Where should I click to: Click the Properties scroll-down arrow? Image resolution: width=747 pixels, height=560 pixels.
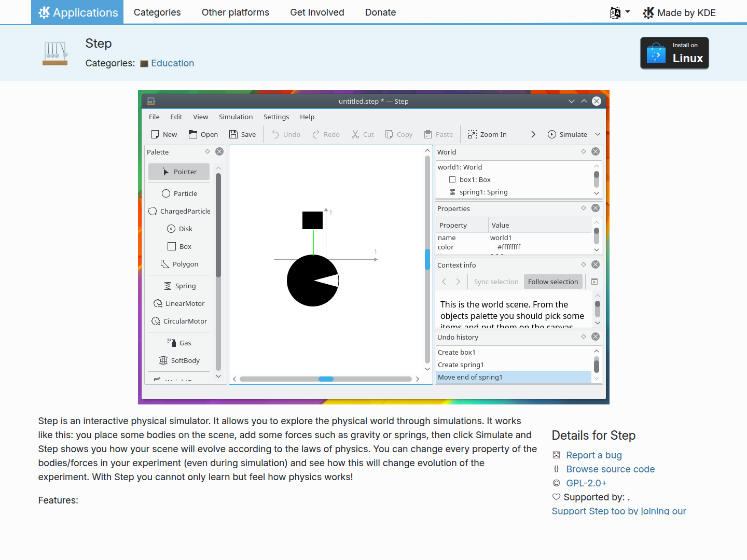click(x=597, y=250)
